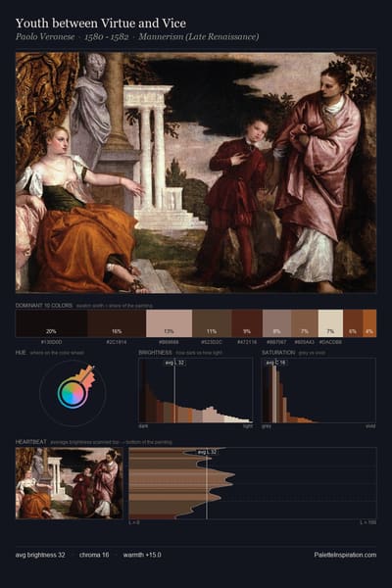The height and width of the screenshot is (588, 392).
Task: Click the chroma 16 stat
Action: pos(94,555)
